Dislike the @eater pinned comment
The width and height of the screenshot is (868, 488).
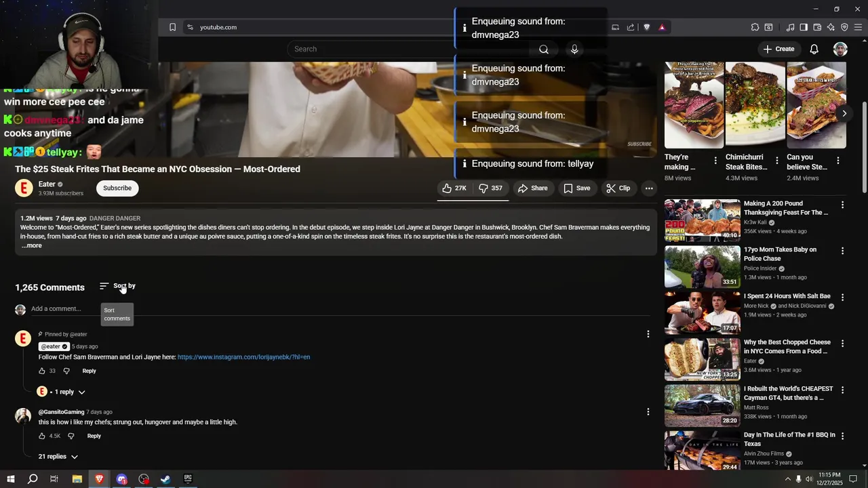66,371
